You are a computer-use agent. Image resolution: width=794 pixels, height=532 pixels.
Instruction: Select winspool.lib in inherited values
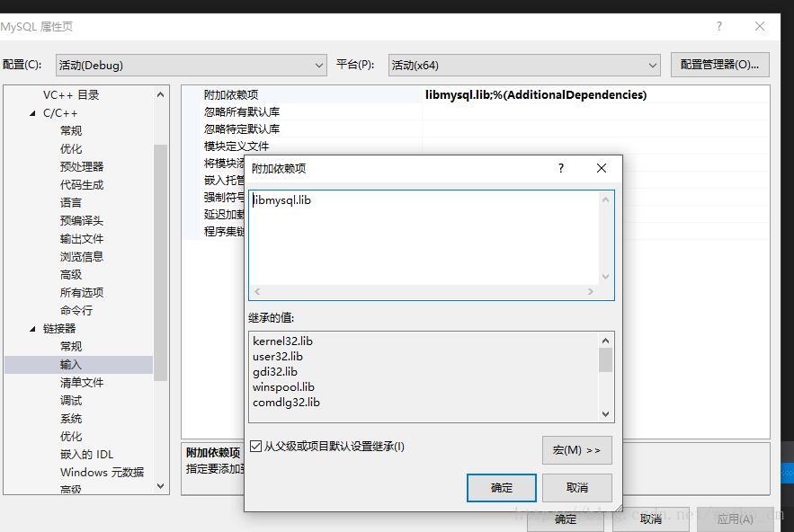click(283, 386)
